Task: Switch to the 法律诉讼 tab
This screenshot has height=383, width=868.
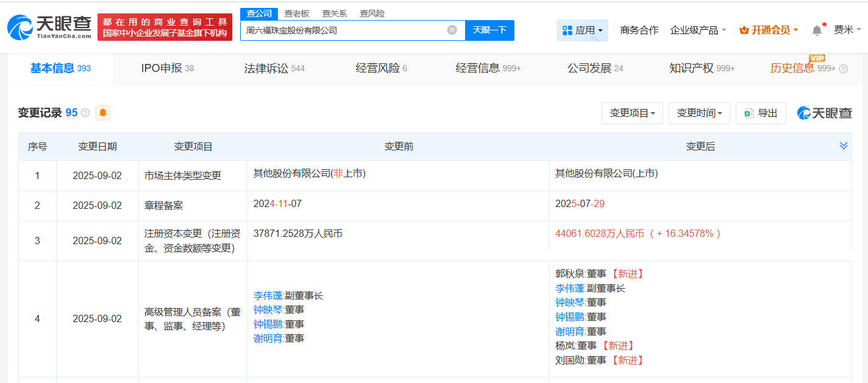Action: coord(274,68)
